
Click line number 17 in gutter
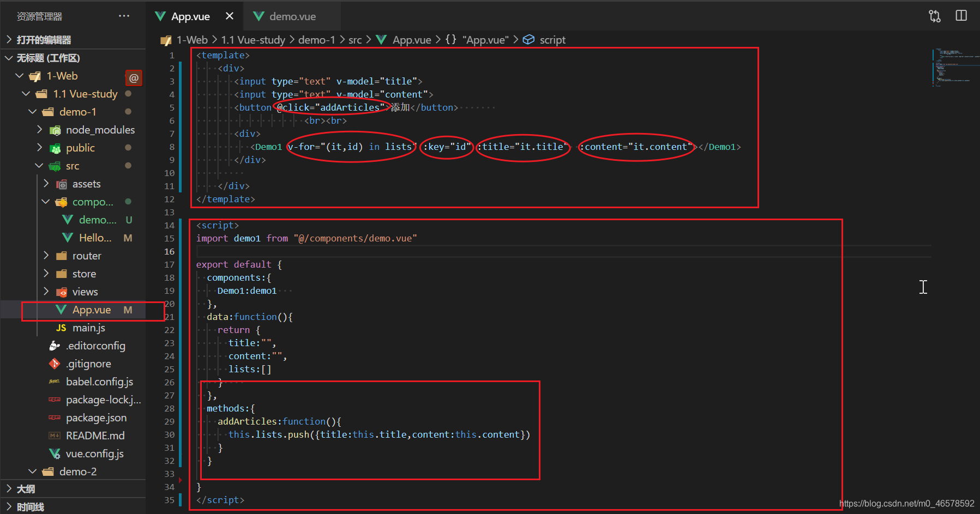(170, 264)
